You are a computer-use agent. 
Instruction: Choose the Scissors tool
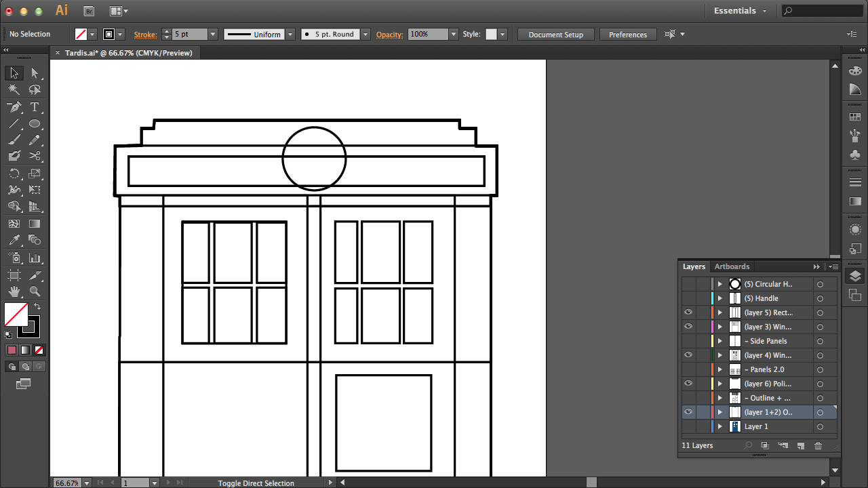[35, 157]
